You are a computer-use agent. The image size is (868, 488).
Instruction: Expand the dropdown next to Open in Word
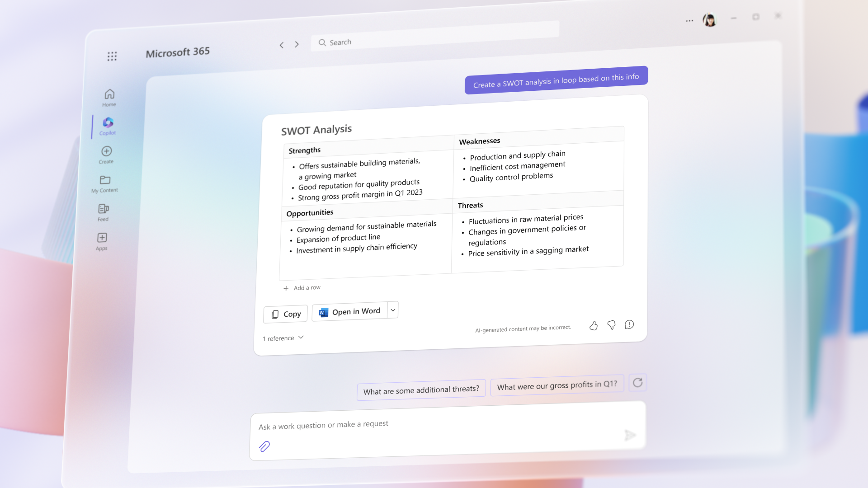pyautogui.click(x=392, y=310)
